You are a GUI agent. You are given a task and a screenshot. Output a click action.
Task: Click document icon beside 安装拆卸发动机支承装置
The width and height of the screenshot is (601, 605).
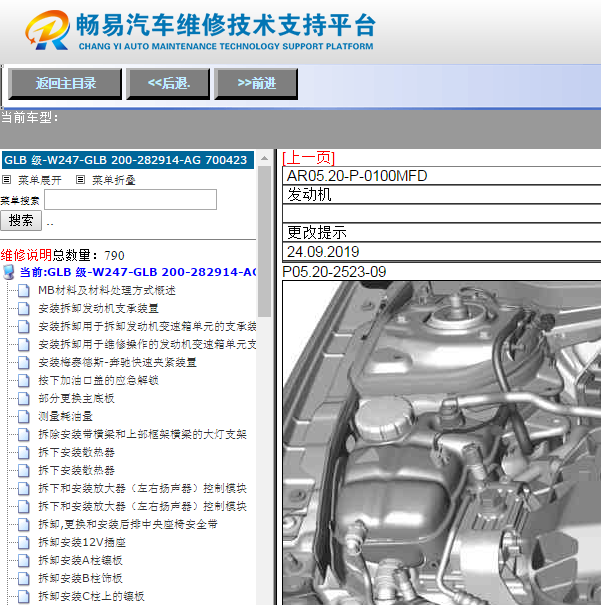pos(23,308)
